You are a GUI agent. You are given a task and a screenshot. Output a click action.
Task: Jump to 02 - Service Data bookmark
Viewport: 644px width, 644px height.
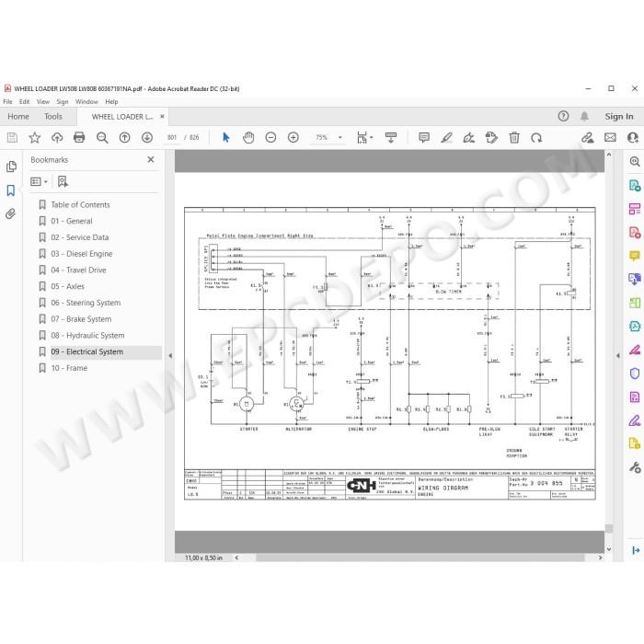tap(80, 237)
